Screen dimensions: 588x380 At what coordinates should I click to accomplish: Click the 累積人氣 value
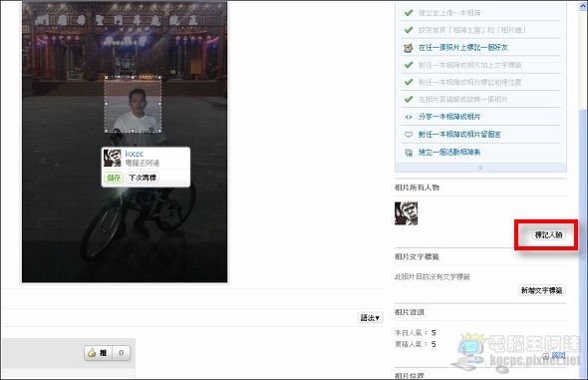pos(434,344)
